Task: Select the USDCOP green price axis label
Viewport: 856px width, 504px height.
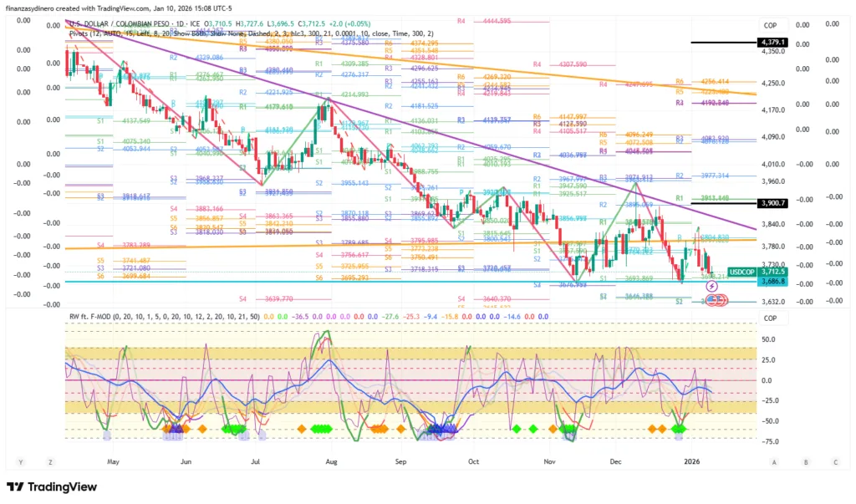Action: point(742,272)
